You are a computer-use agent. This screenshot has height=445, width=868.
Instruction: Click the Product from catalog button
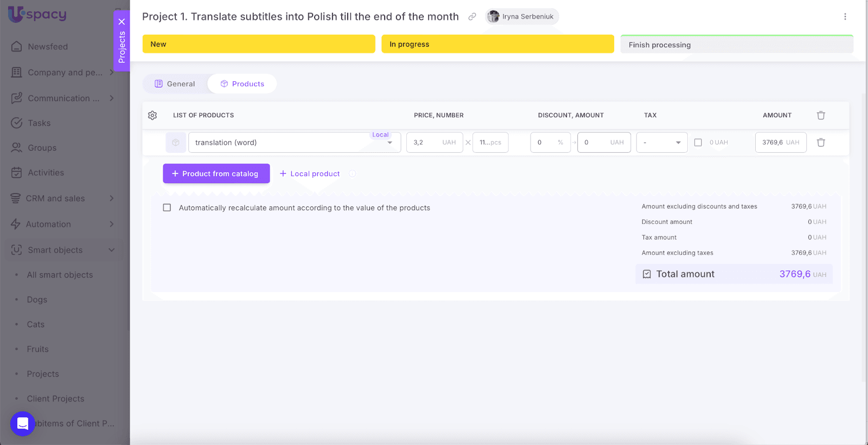point(216,173)
